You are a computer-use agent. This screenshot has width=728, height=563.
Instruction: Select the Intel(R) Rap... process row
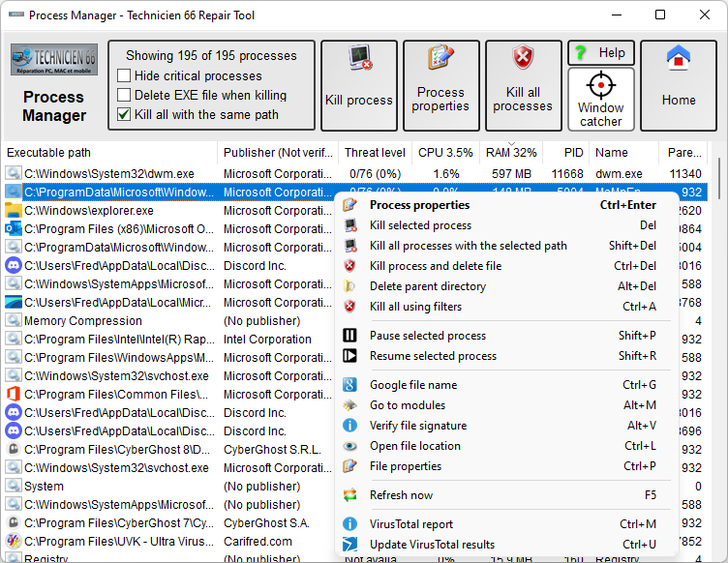coord(169,339)
